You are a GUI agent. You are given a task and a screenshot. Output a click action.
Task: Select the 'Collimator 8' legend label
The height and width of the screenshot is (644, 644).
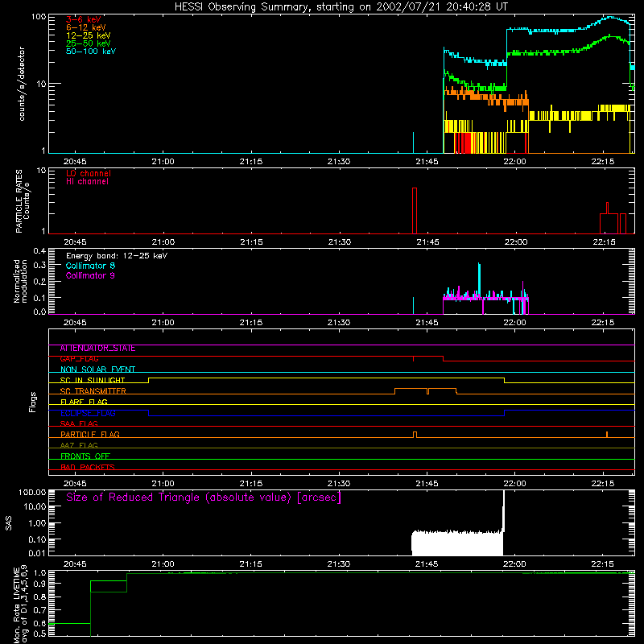(x=90, y=266)
